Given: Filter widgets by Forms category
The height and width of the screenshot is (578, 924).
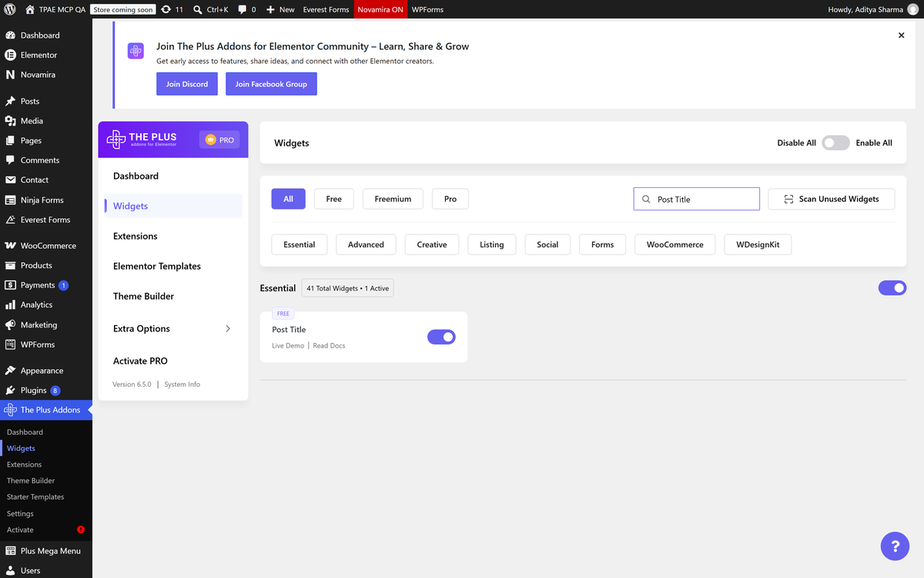Looking at the screenshot, I should [x=603, y=244].
